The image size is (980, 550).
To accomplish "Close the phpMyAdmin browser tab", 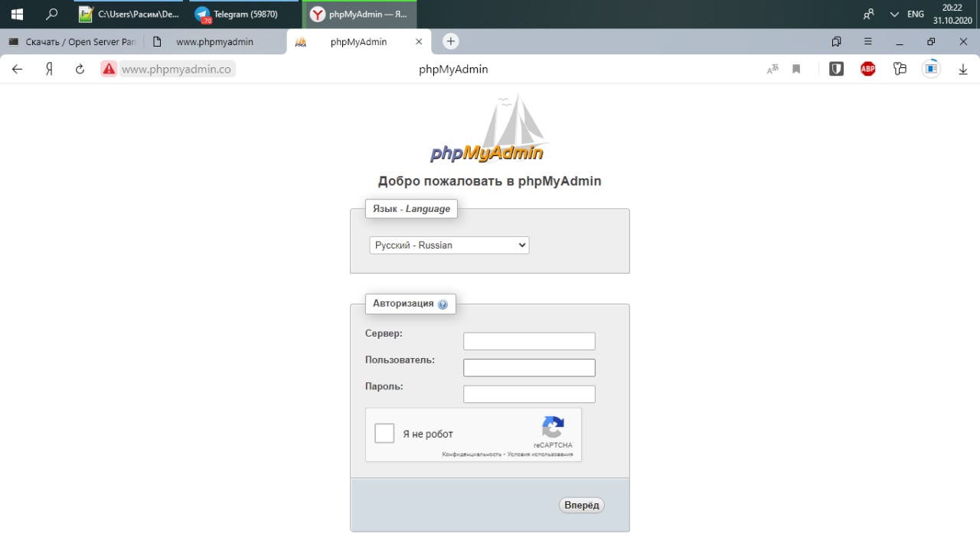I will point(418,42).
